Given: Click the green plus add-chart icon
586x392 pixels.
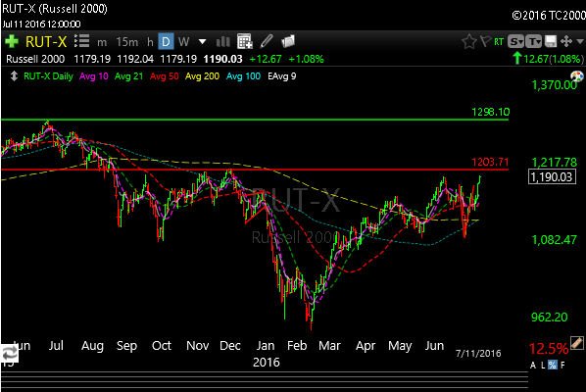Looking at the screenshot, I should pos(12,41).
